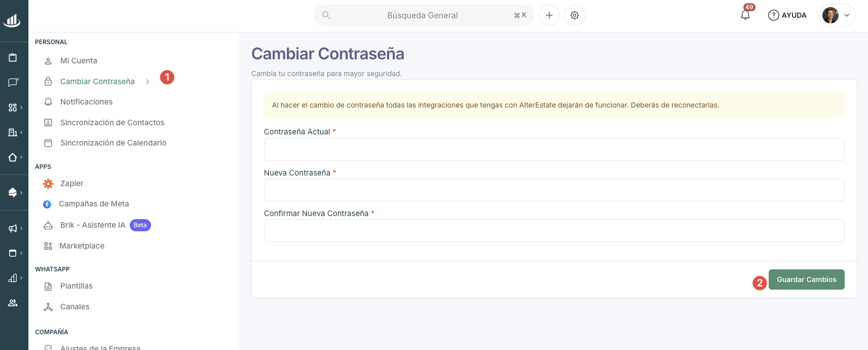Open Mi Cuenta settings

click(x=79, y=61)
